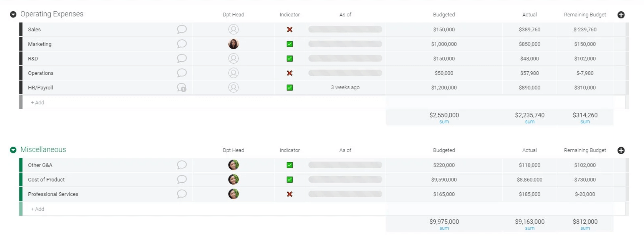Select the '3 weeks ago' date for HR/Payroll
The image size is (644, 240).
point(345,87)
